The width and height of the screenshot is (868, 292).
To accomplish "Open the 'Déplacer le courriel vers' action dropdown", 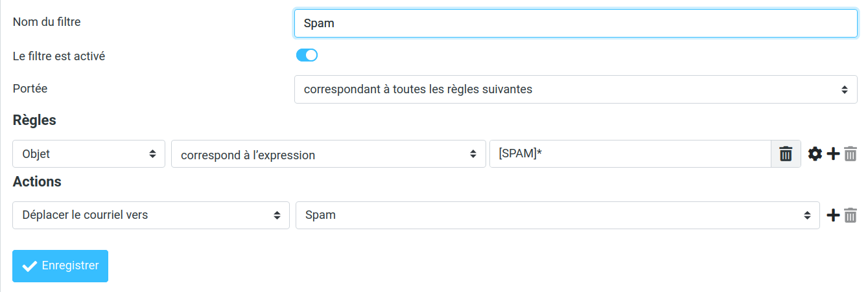I will click(x=151, y=215).
